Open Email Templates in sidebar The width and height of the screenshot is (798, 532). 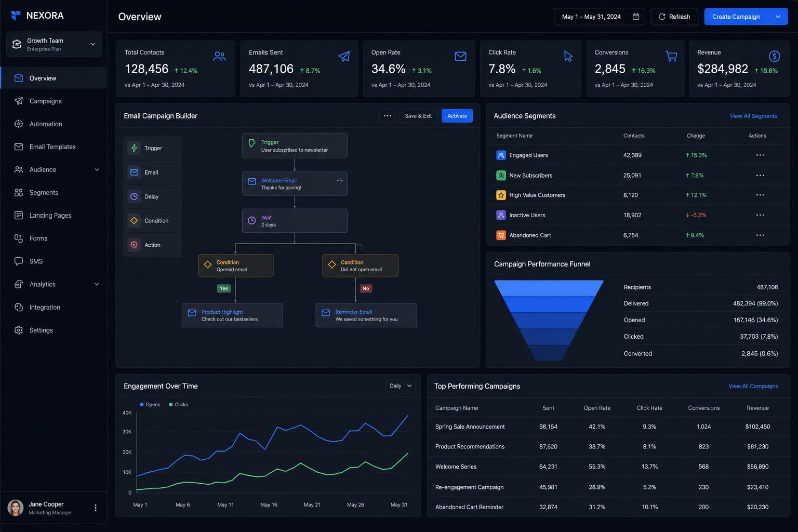(x=54, y=147)
